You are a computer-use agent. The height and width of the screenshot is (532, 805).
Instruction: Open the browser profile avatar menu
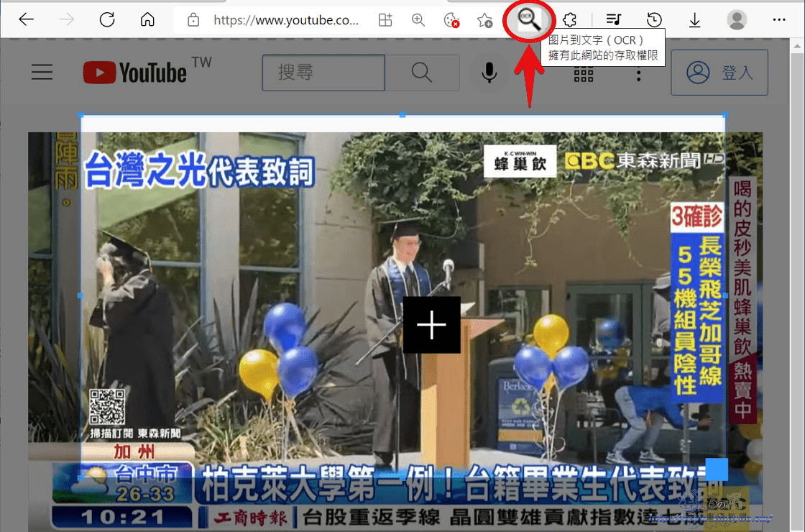[737, 19]
